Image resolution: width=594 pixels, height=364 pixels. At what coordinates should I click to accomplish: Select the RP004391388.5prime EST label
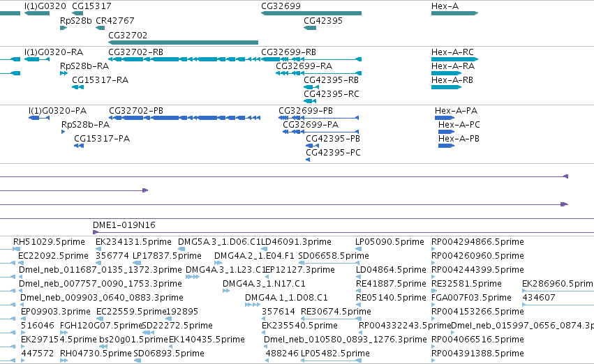pos(477,354)
